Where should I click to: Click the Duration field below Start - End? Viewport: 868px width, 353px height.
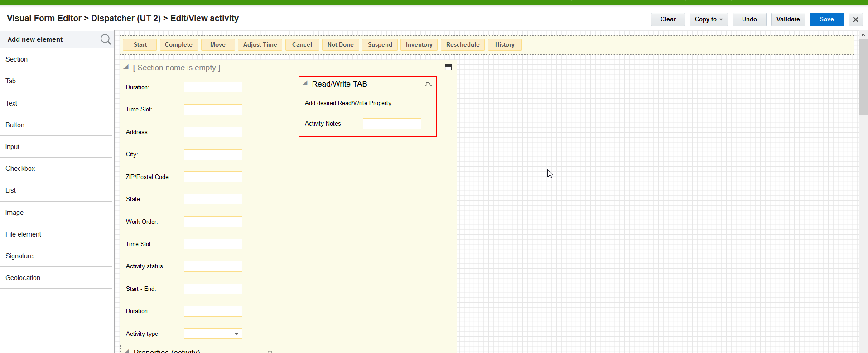213,311
